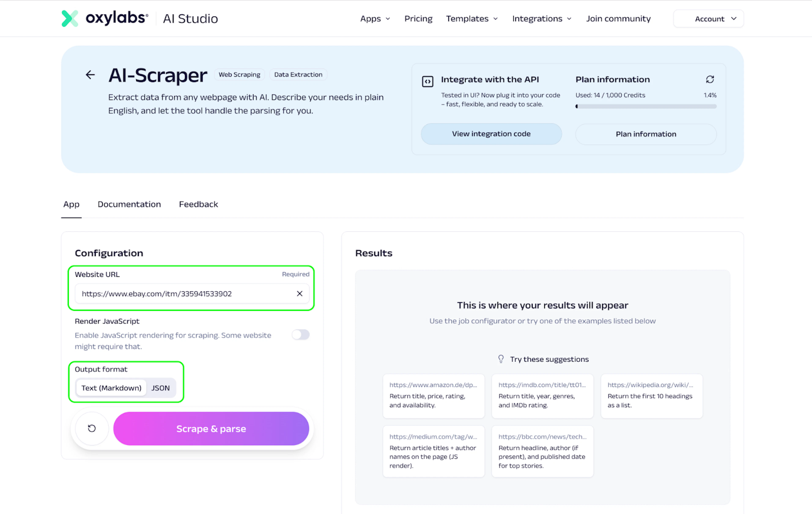Viewport: 812px width, 514px height.
Task: Click the Web Scraping tag
Action: [239, 75]
